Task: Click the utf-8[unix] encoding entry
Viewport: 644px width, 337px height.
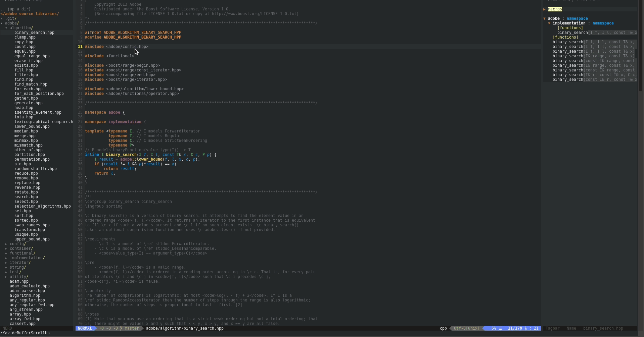Action: tap(466, 328)
